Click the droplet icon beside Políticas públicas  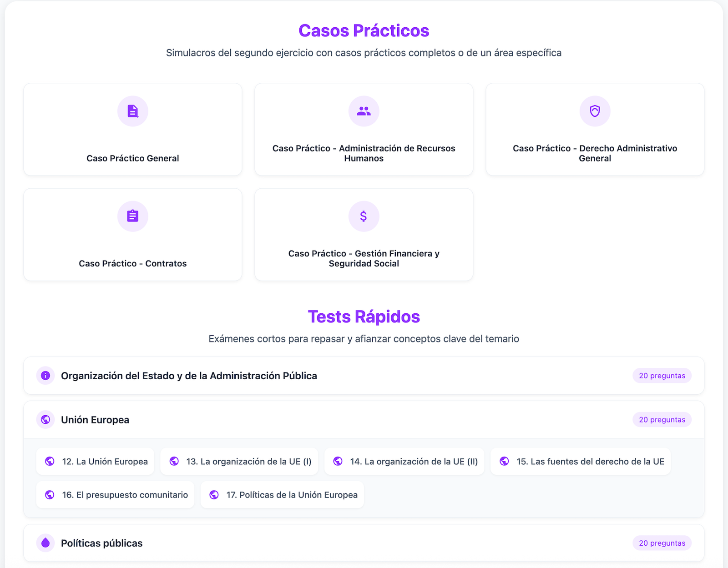pos(45,543)
